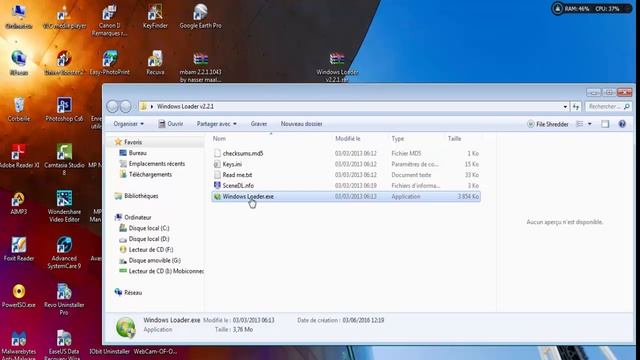Screen dimensions: 640x360
Task: Launch EaseUS Data Recovery Wizard icon
Action: (64, 345)
